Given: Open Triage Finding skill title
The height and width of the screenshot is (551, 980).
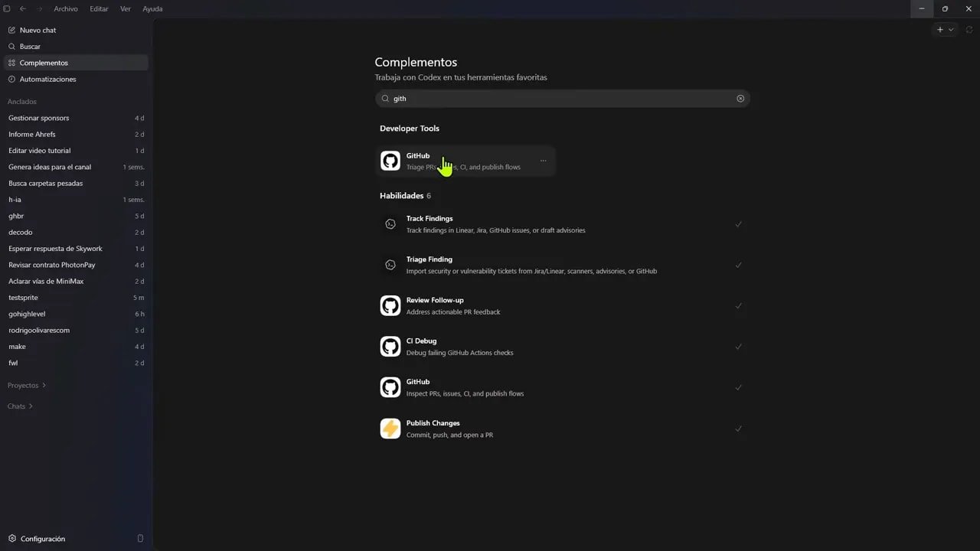Looking at the screenshot, I should pyautogui.click(x=430, y=259).
